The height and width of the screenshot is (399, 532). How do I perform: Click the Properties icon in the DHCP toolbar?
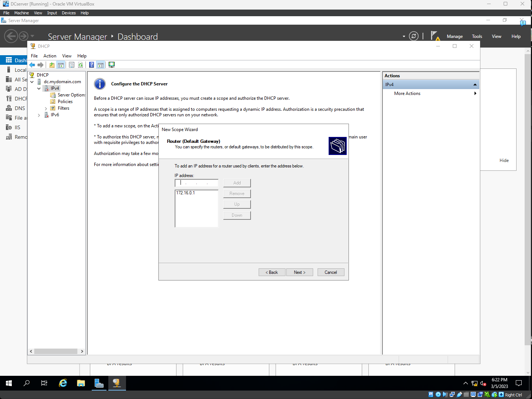71,65
